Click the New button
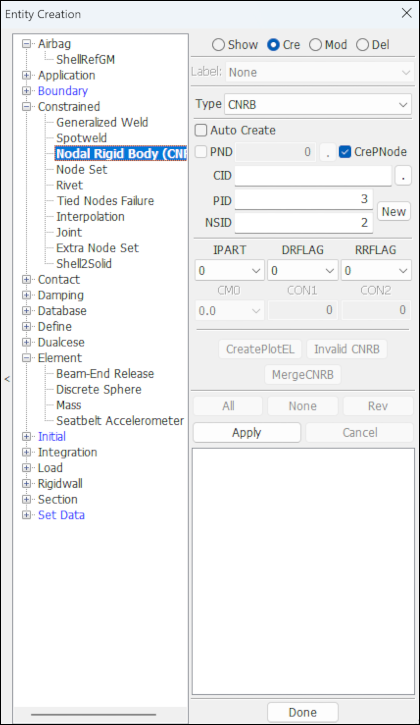The image size is (420, 725). click(394, 212)
